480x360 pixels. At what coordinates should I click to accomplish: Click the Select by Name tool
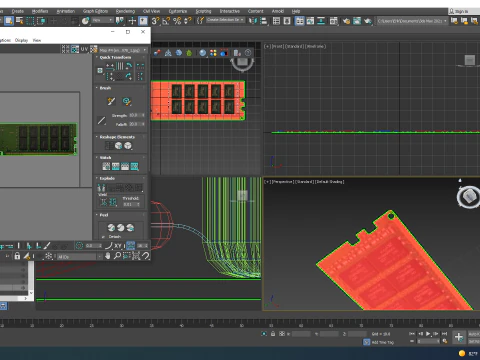(20, 21)
